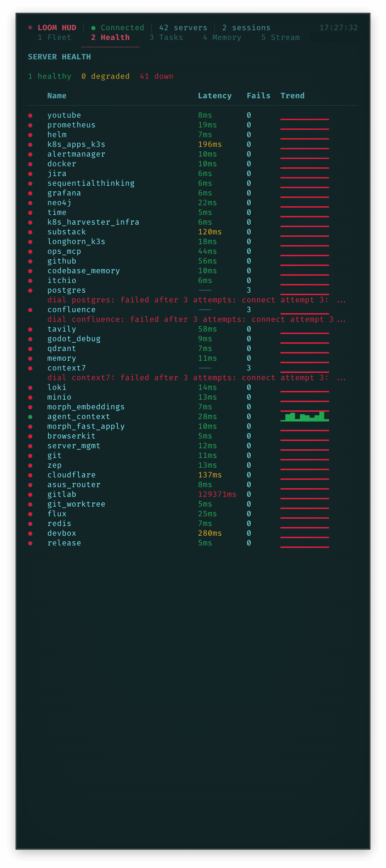Click the red status dot beside postgres
Screen dimensions: 386x868
point(31,290)
